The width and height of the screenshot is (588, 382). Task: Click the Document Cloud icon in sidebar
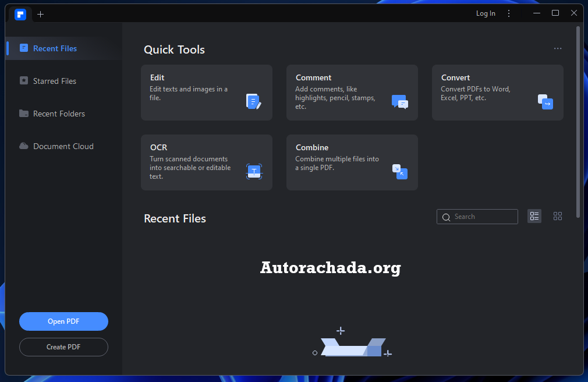pyautogui.click(x=24, y=146)
